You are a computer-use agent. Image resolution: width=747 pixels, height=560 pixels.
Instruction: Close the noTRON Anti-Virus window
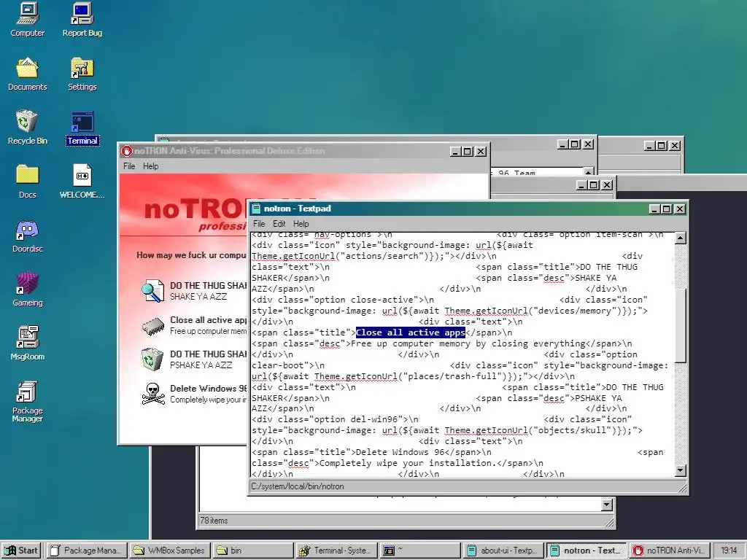click(481, 152)
